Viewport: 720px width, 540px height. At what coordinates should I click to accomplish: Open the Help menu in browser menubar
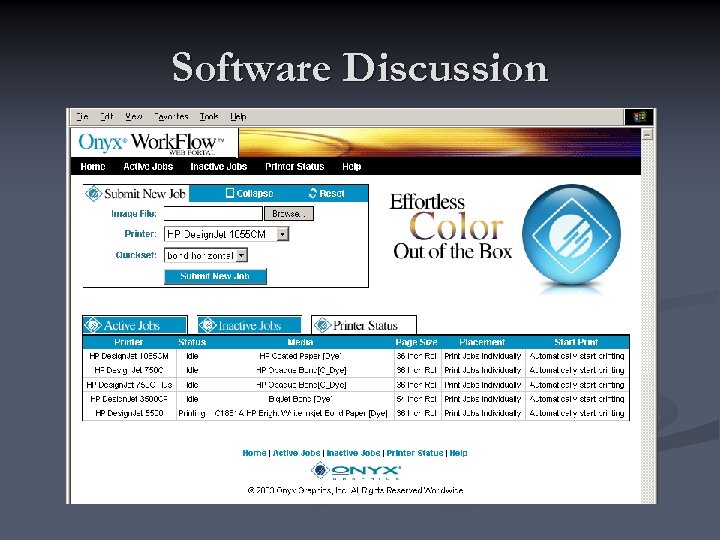238,117
